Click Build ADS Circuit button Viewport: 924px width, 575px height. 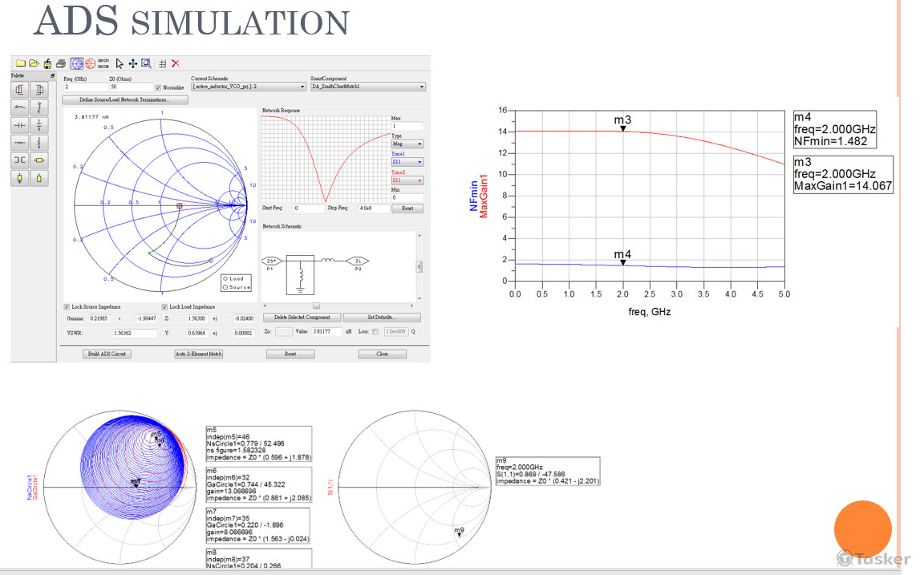tap(107, 354)
